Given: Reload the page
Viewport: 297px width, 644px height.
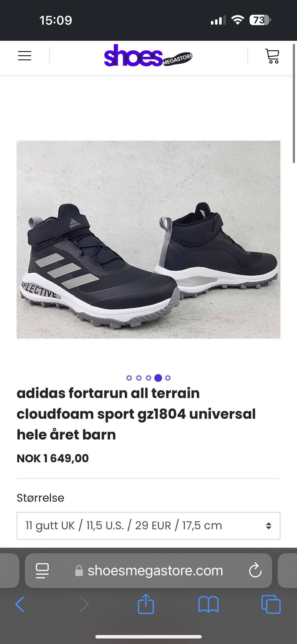Looking at the screenshot, I should pyautogui.click(x=255, y=571).
